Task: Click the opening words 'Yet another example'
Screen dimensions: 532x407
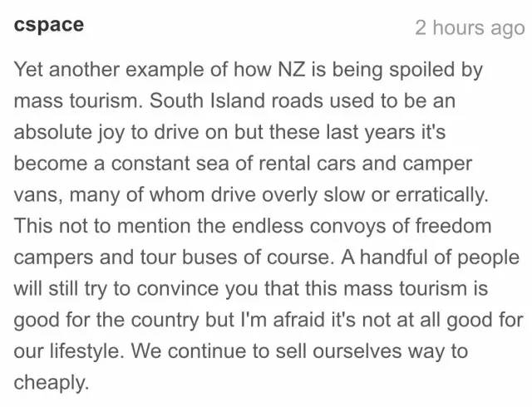Action: click(x=109, y=70)
